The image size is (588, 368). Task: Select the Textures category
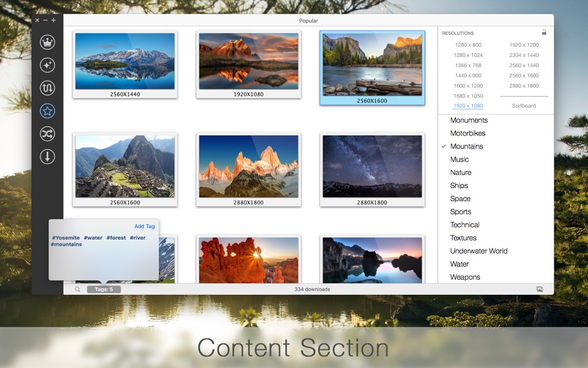463,237
